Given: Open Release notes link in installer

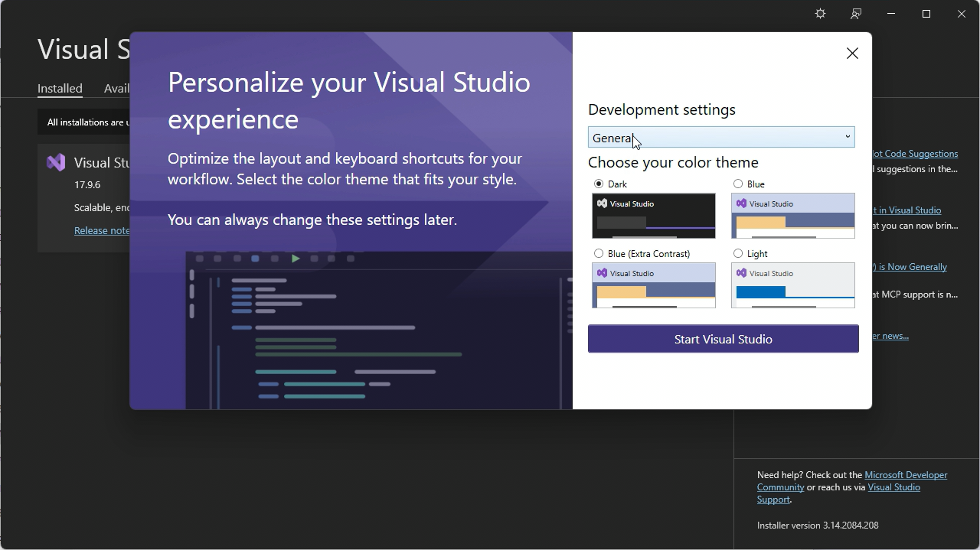Looking at the screenshot, I should coord(102,230).
